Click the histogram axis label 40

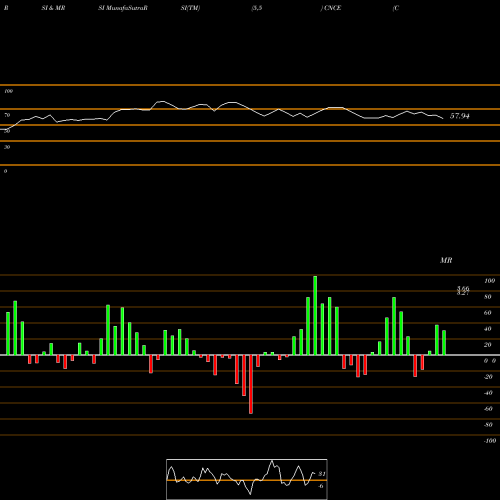pos(488,329)
